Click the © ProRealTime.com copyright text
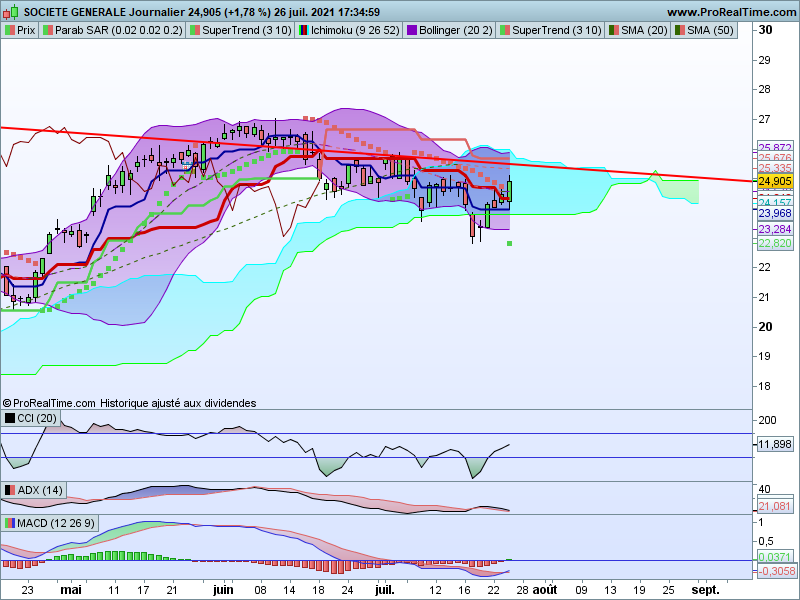Image resolution: width=800 pixels, height=600 pixels. pos(49,403)
